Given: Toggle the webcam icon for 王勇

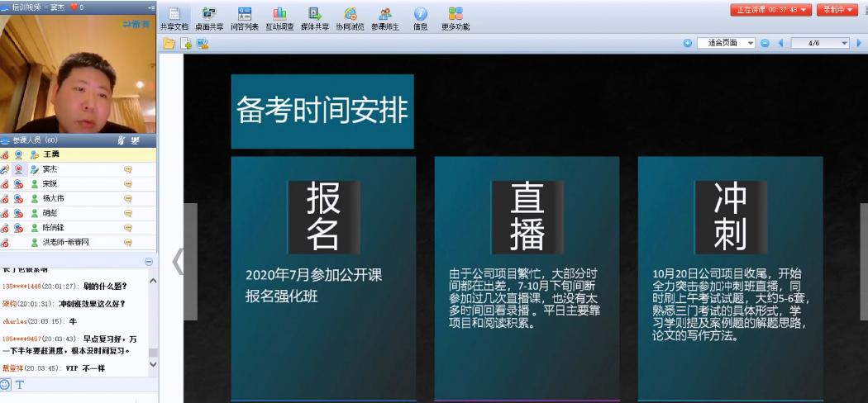Looking at the screenshot, I should pyautogui.click(x=19, y=154).
